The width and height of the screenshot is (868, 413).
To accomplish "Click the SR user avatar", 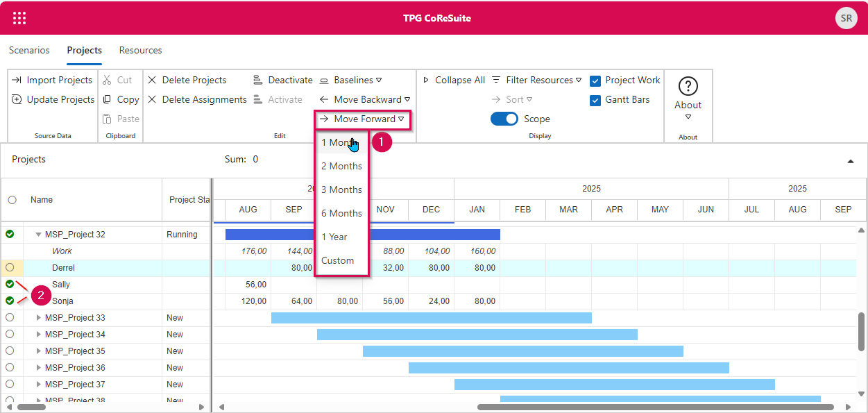I will 846,19.
